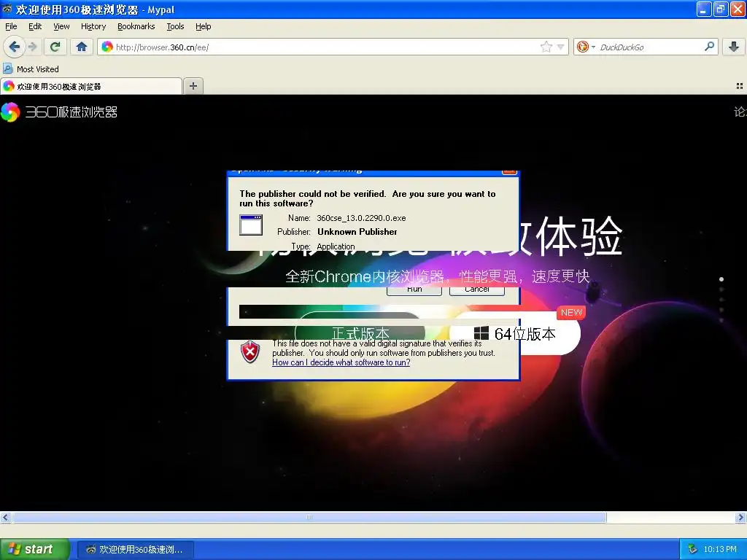Minimize the Mypal browser window

(x=704, y=9)
